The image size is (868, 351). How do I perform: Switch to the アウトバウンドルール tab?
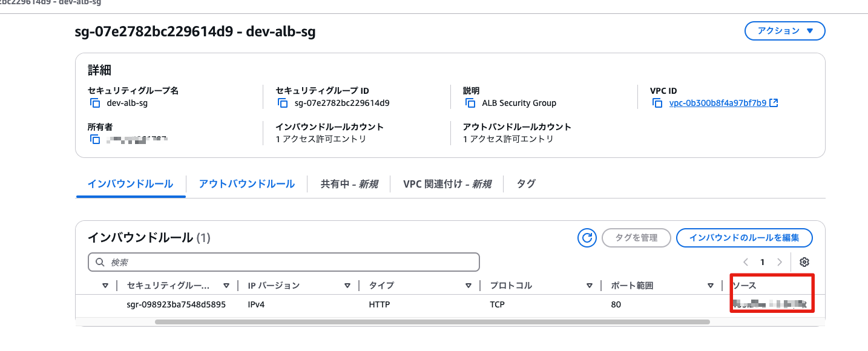click(x=247, y=184)
